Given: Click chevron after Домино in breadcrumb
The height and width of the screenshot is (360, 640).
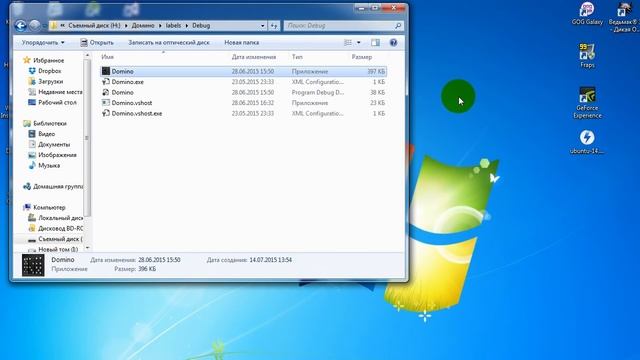Looking at the screenshot, I should tap(160, 26).
